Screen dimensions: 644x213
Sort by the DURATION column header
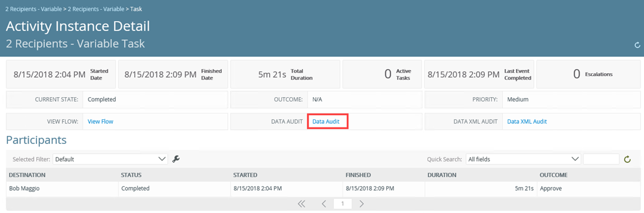click(x=442, y=175)
